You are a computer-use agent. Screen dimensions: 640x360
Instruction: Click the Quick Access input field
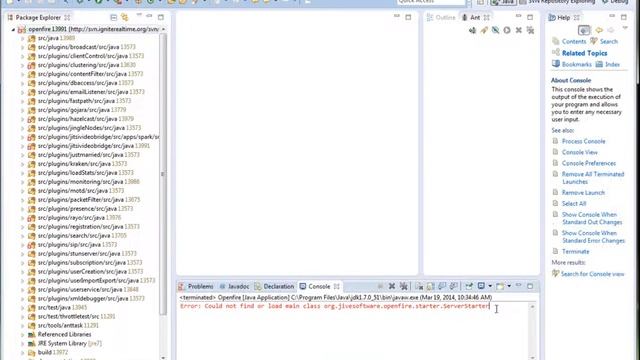(431, 2)
